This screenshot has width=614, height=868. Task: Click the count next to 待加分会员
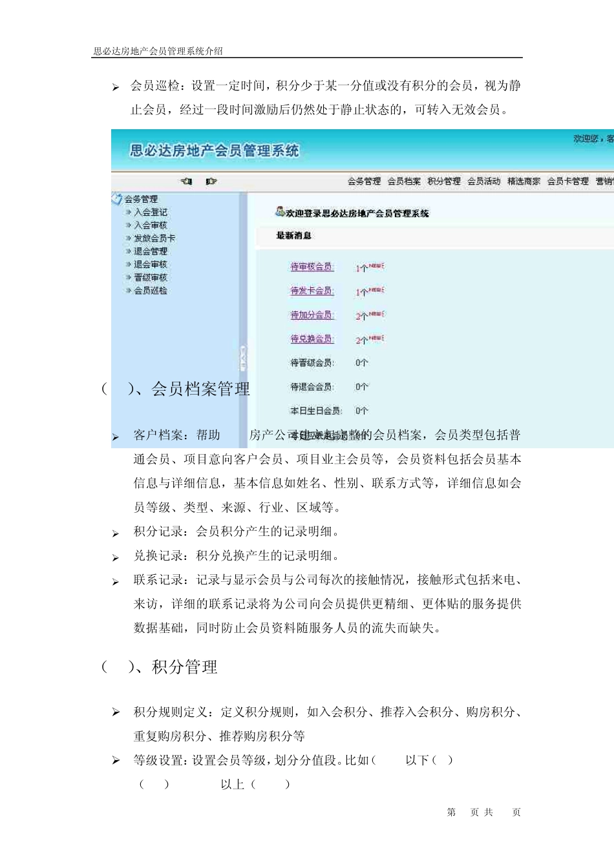click(x=361, y=316)
